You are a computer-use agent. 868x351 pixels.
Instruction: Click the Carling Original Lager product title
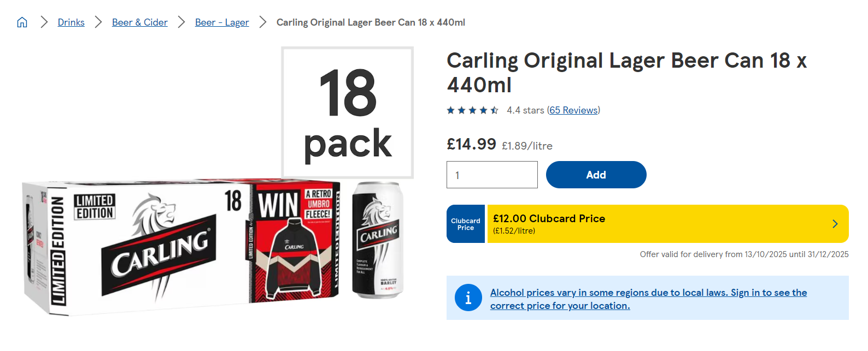(x=626, y=73)
